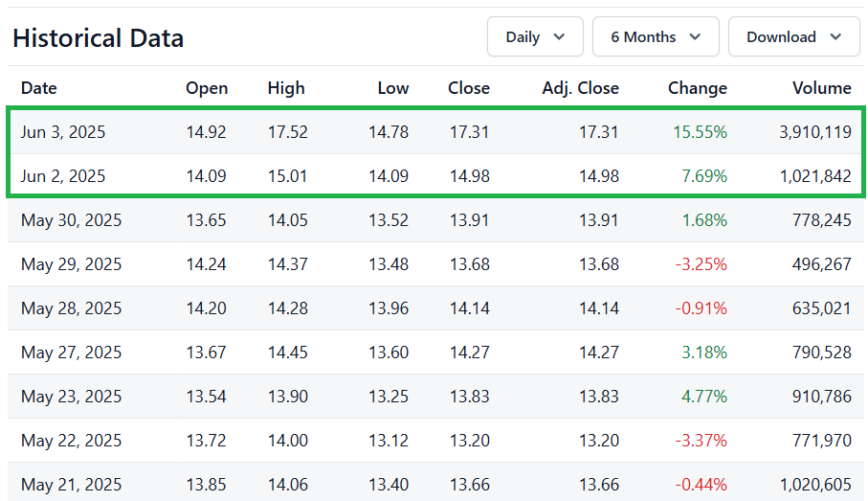Screen dimensions: 868x501
Task: Select the Jun 3, 2025 row date
Action: 63,132
